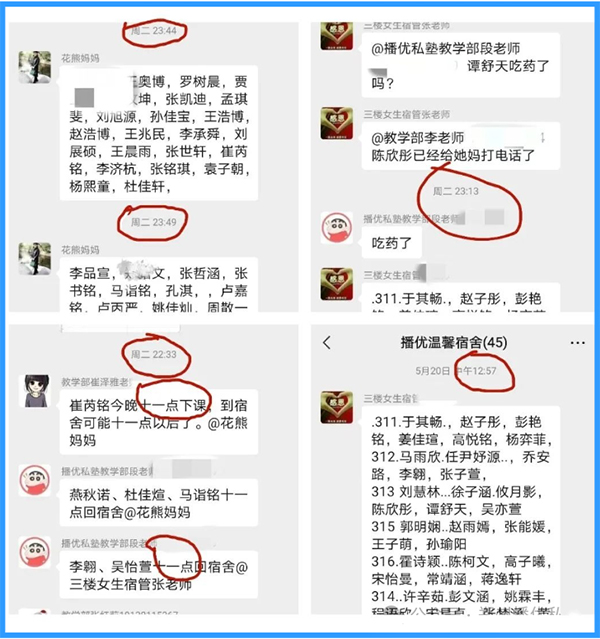Tap the 播优温馨宿舍(45) chat title
Image resolution: width=600 pixels, height=639 pixels.
454,342
